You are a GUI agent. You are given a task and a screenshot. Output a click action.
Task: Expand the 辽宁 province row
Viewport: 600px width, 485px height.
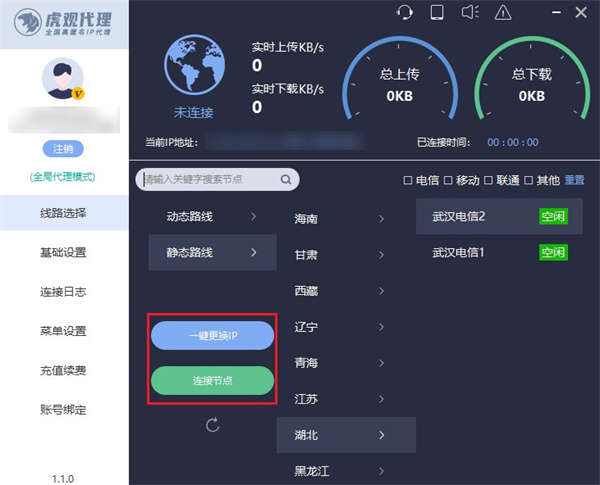coord(346,327)
